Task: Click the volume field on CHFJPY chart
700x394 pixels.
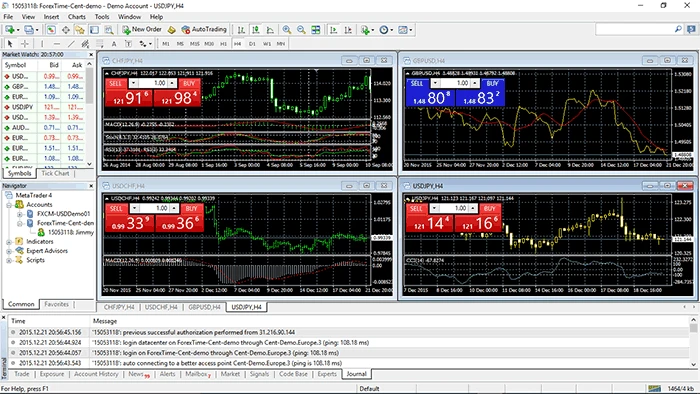Action: point(154,83)
